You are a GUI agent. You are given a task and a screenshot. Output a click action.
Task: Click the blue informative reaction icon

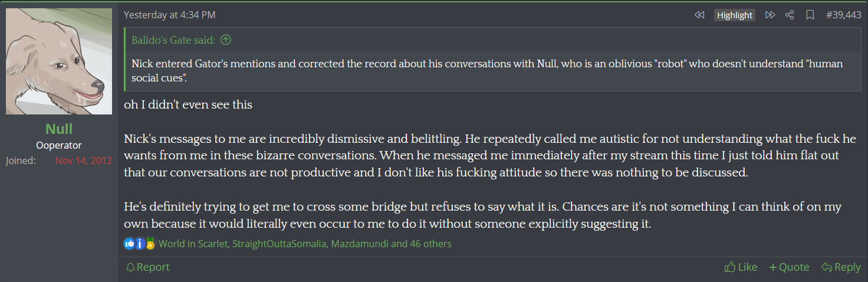point(140,243)
